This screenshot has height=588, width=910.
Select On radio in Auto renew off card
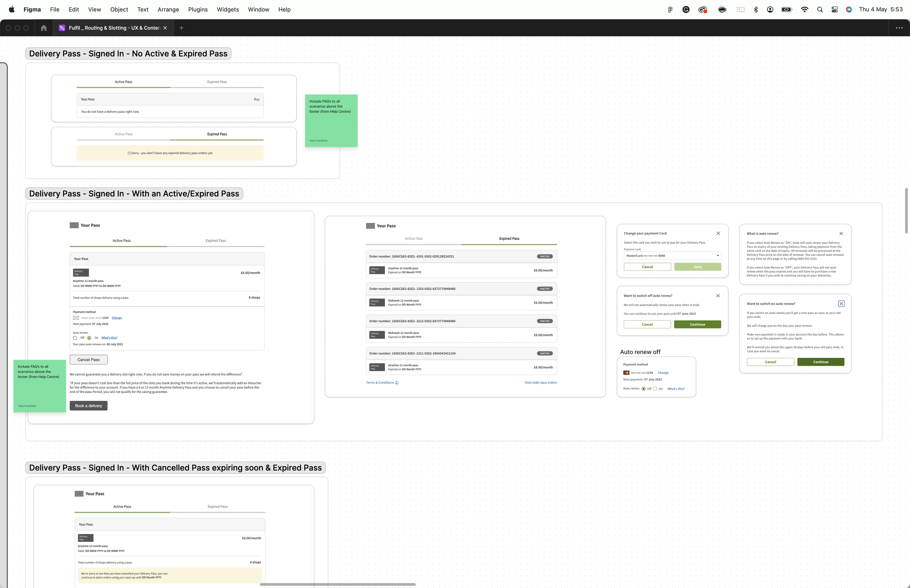pyautogui.click(x=655, y=389)
